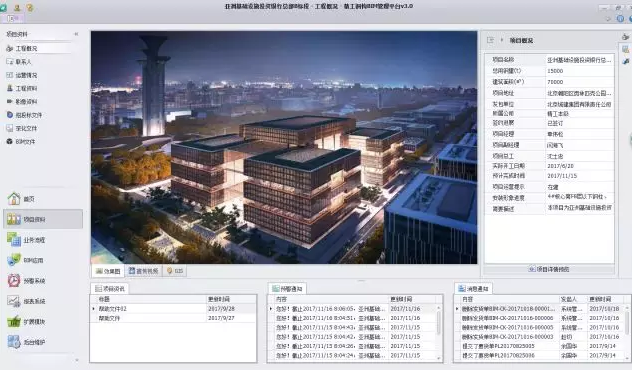Screen dimensions: 634x370
Task: Open 扩展模块 with the green basket icon
Action: tap(26, 322)
